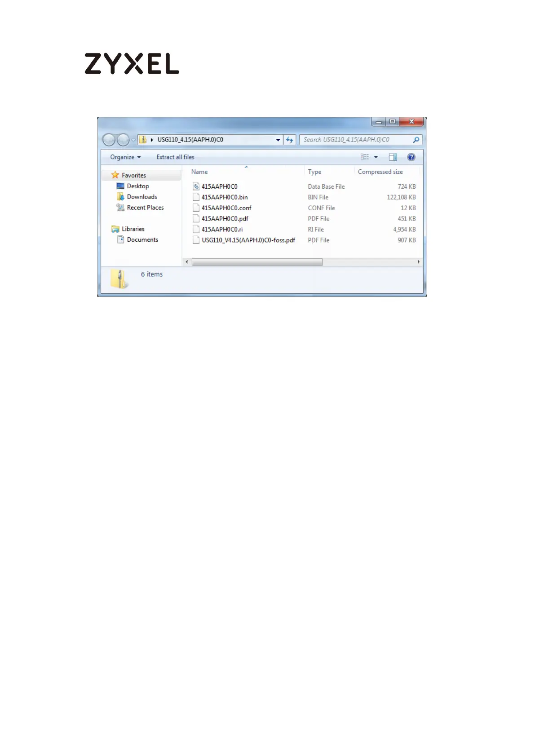Image resolution: width=535 pixels, height=756 pixels.
Task: Select the 415AAPH0C0 database file
Action: coord(219,186)
